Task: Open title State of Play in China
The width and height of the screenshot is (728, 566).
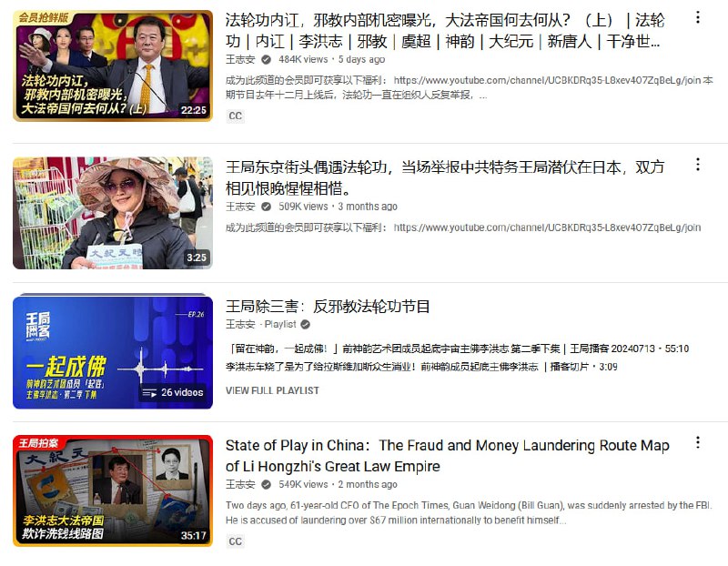Action: click(x=447, y=456)
